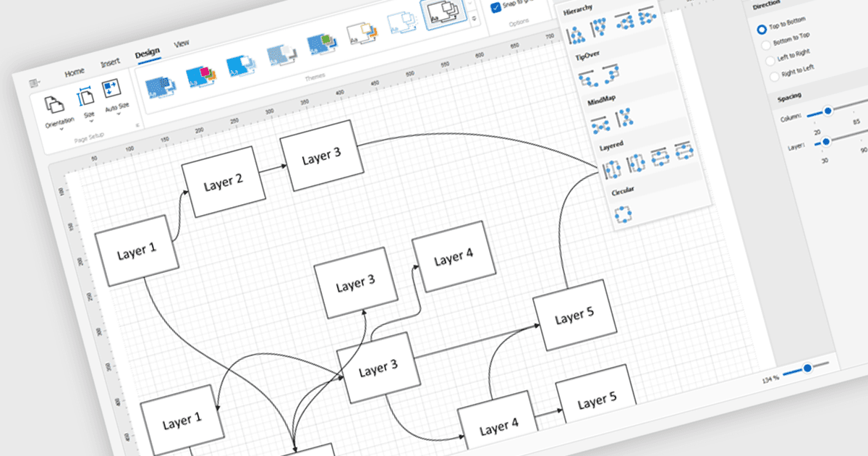Click the Layered group heading
This screenshot has height=456, width=868.
tap(611, 146)
